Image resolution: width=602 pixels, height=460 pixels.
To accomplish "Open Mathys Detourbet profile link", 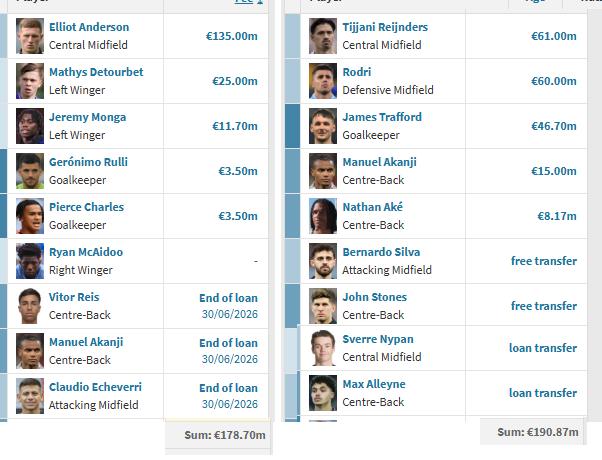I will [96, 72].
